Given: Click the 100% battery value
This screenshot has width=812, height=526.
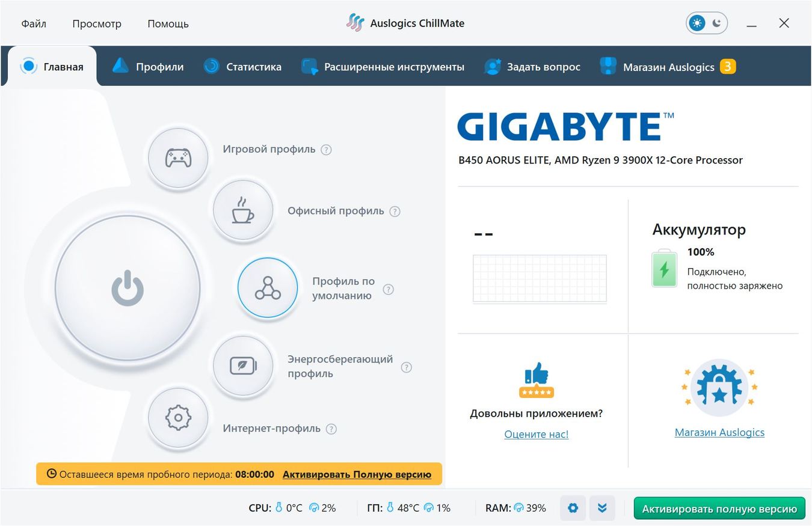Looking at the screenshot, I should click(701, 252).
